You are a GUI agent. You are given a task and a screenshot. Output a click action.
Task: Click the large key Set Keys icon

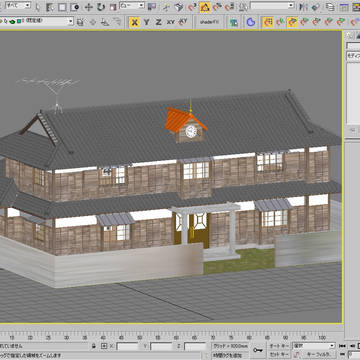click(258, 350)
